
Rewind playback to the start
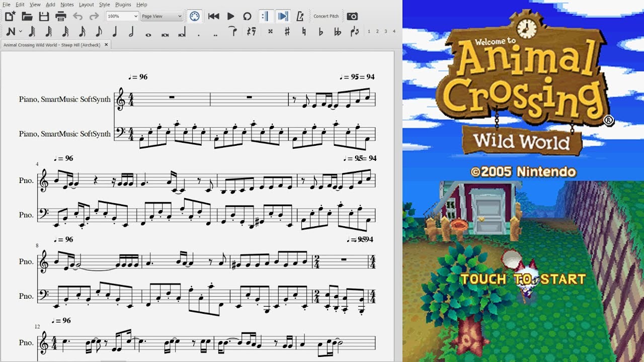[213, 16]
